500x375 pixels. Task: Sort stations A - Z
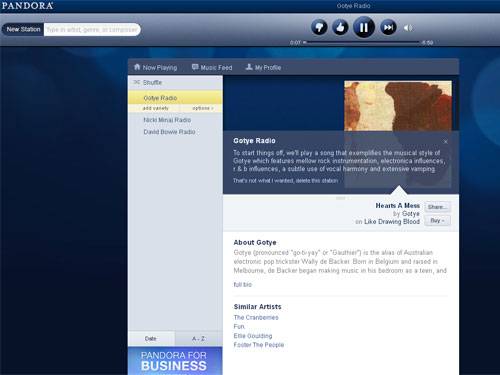pyautogui.click(x=199, y=339)
